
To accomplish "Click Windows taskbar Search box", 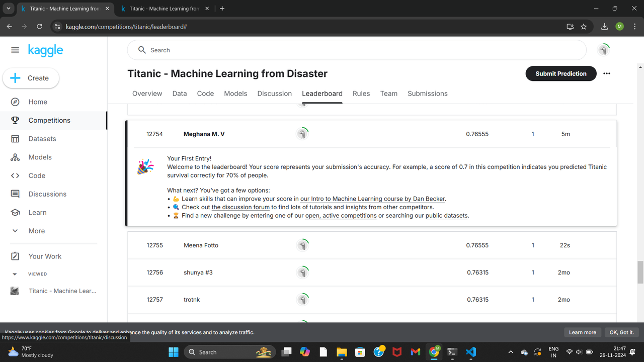I will point(230,352).
